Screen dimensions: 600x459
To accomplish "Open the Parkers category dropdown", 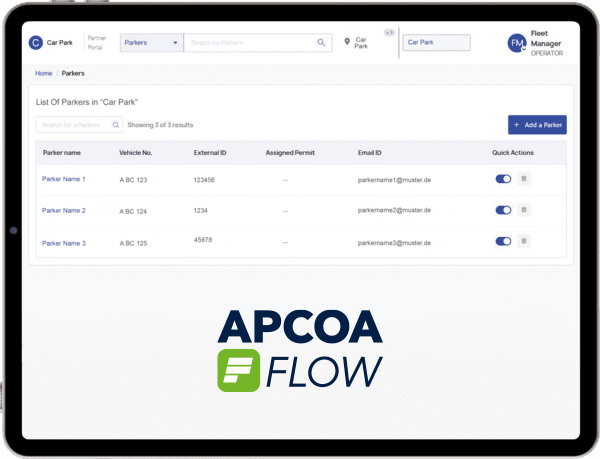I will (151, 43).
